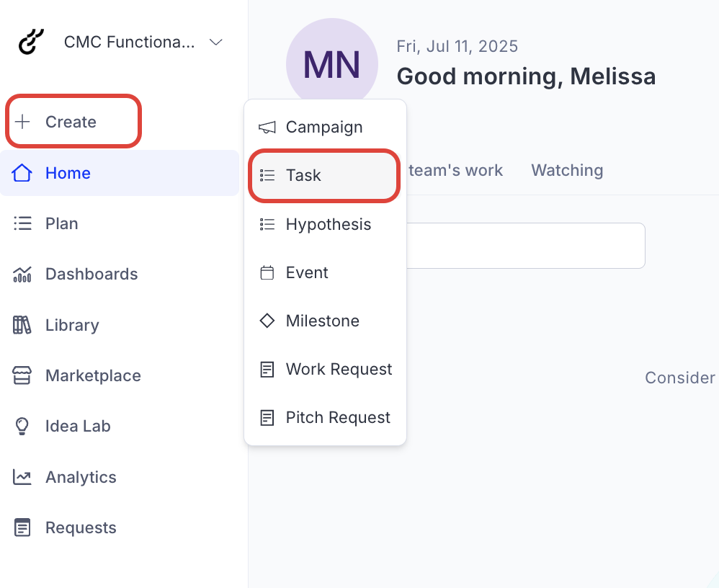Click the Requests form icon
The width and height of the screenshot is (719, 588).
tap(22, 527)
